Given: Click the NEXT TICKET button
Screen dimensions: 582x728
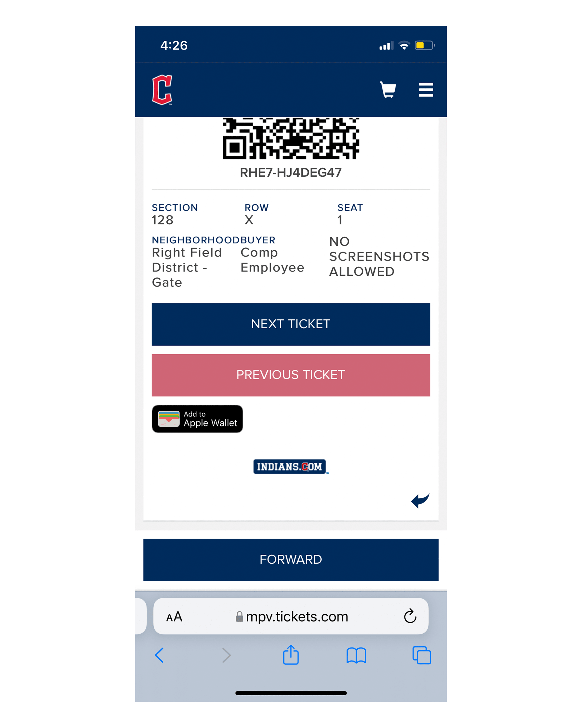Looking at the screenshot, I should [x=291, y=324].
